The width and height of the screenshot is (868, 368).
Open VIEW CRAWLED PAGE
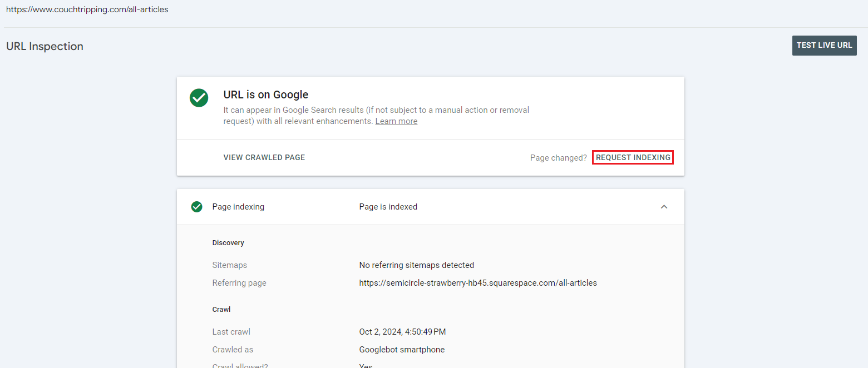(x=264, y=157)
